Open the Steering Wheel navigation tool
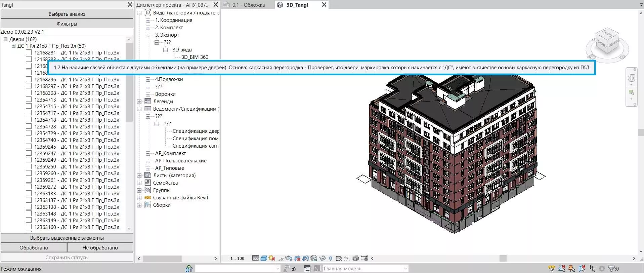This screenshot has width=644, height=273. click(631, 78)
